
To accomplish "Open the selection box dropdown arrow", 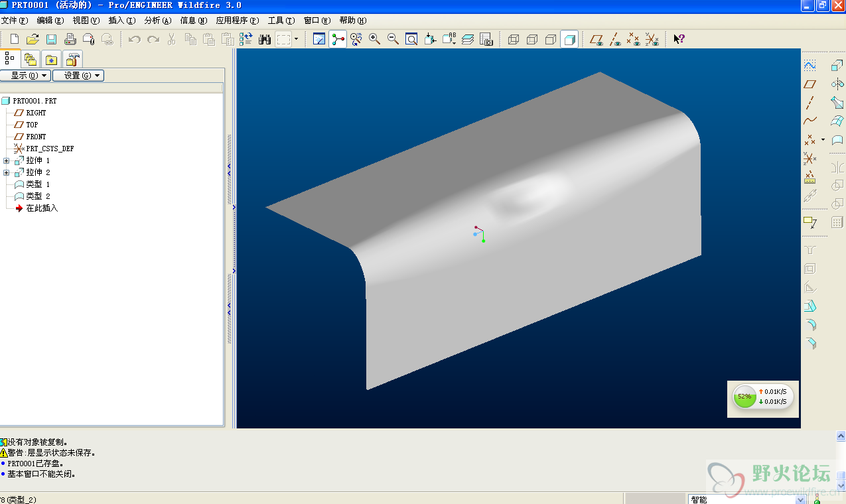I will 296,39.
